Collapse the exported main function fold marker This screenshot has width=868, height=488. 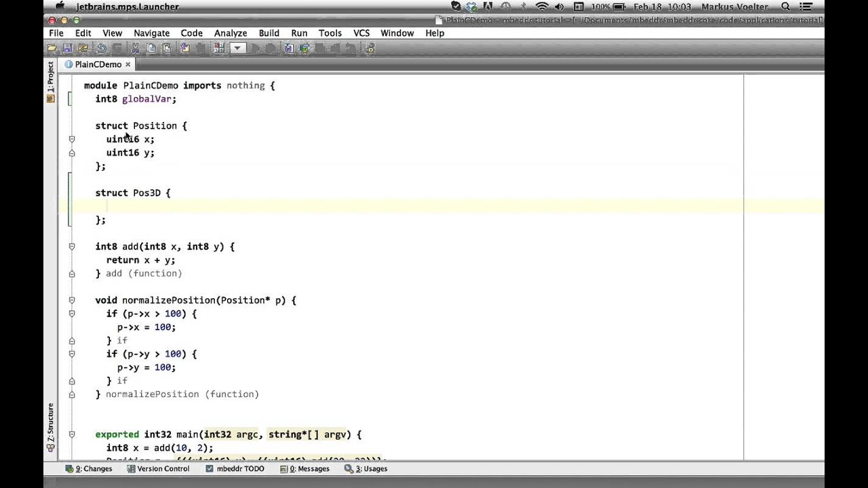tap(72, 434)
